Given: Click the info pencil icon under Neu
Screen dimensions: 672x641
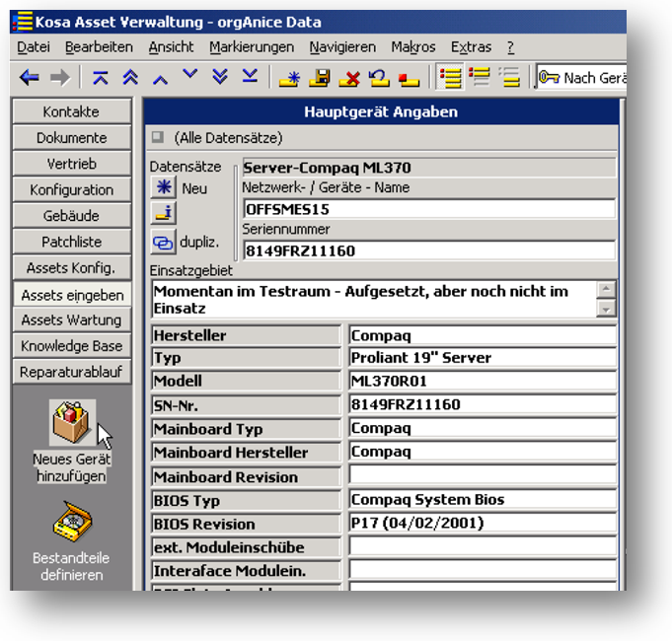Looking at the screenshot, I should point(163,213).
